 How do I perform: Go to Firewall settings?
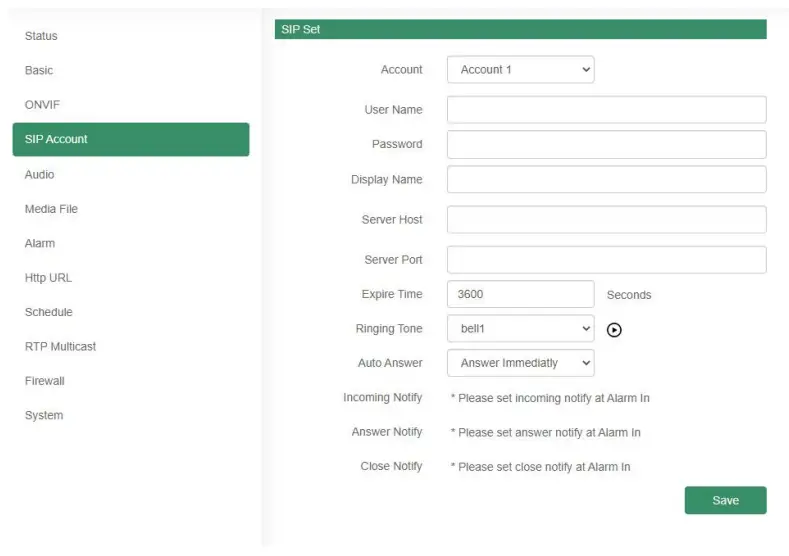pyautogui.click(x=45, y=381)
